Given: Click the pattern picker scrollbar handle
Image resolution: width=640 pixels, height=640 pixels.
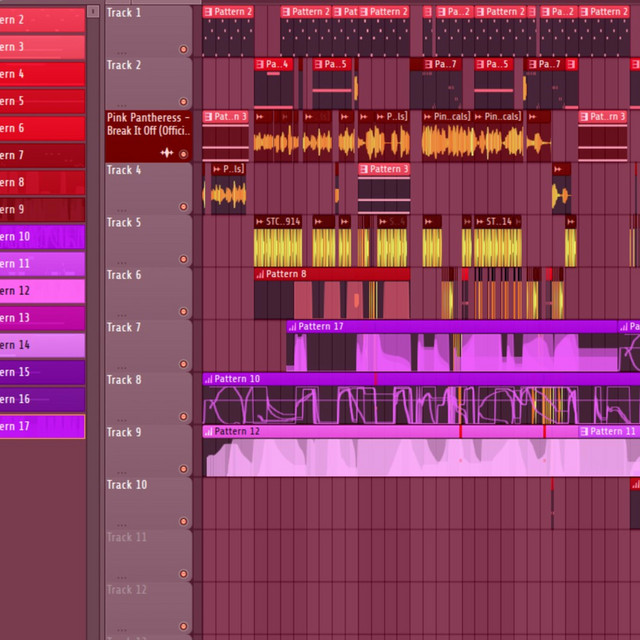Looking at the screenshot, I should (93, 11).
